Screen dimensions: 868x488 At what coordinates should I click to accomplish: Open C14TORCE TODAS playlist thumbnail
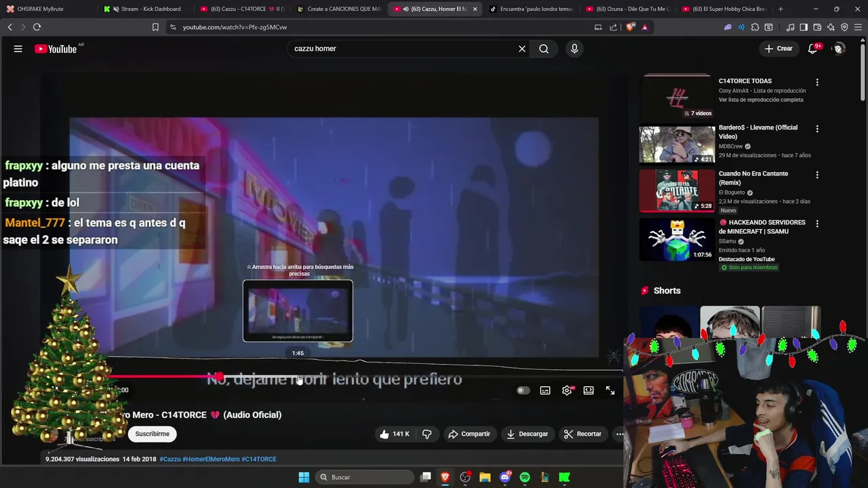click(x=677, y=96)
